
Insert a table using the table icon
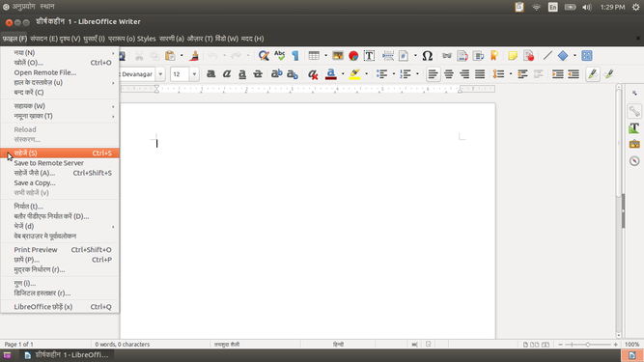(314, 55)
